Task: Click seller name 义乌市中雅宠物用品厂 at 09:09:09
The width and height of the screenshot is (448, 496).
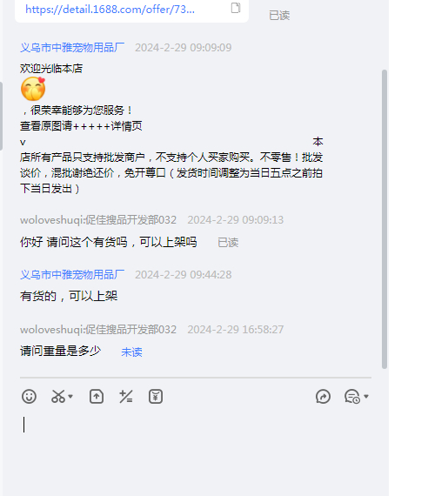Action: point(72,48)
